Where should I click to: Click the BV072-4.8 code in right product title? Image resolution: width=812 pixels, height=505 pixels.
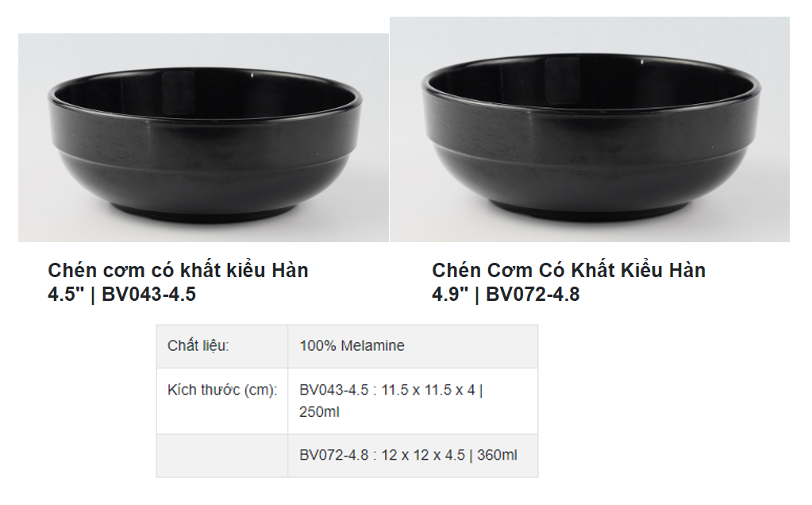(x=533, y=295)
